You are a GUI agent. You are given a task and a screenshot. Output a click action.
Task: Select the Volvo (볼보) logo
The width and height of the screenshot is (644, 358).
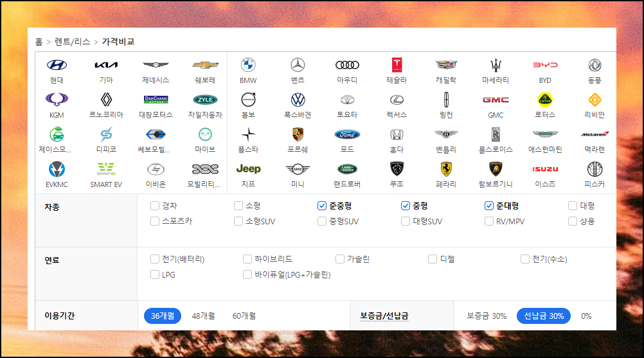click(248, 100)
